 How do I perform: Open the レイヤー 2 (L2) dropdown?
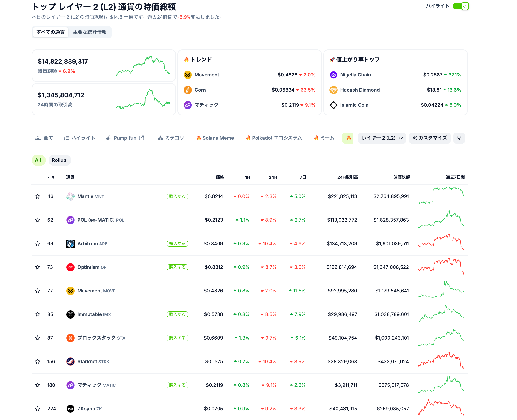[382, 138]
